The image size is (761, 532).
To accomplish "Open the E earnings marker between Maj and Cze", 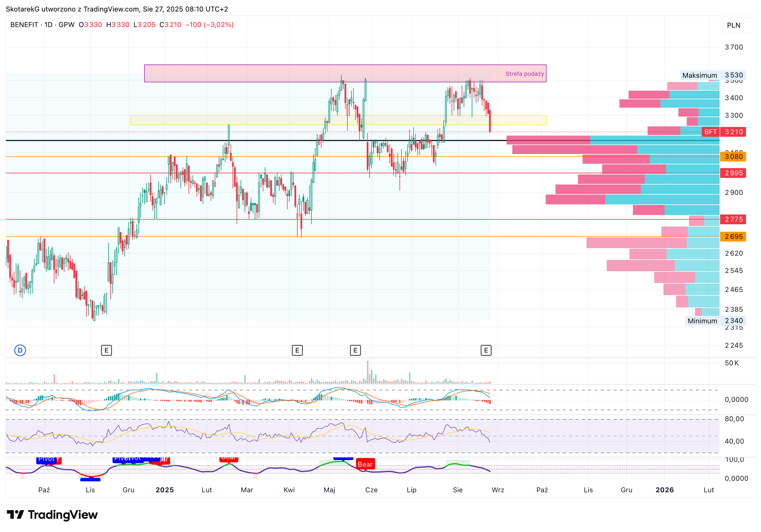I will 355,350.
